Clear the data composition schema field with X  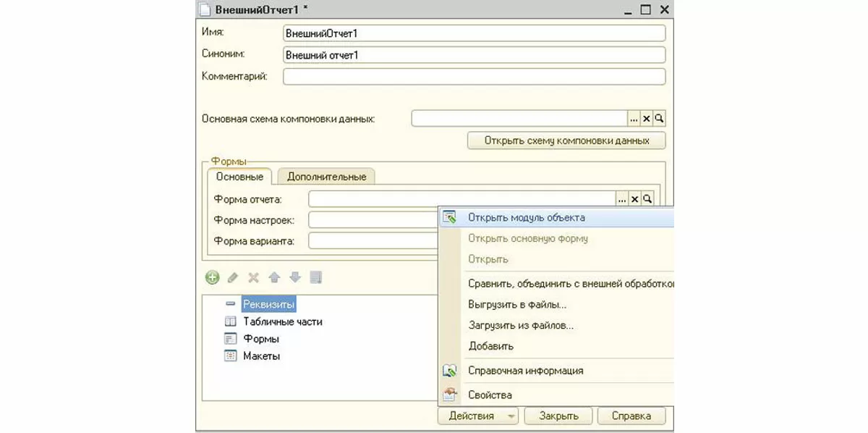coord(647,118)
